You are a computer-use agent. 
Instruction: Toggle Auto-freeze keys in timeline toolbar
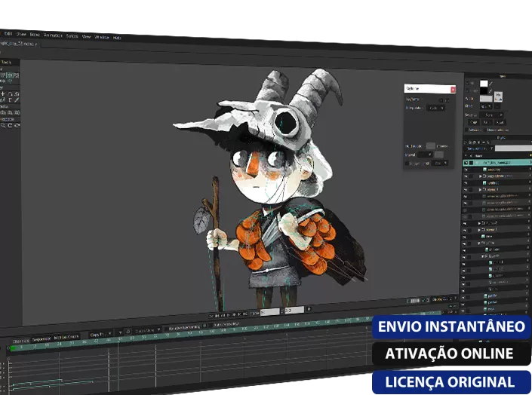point(226,324)
